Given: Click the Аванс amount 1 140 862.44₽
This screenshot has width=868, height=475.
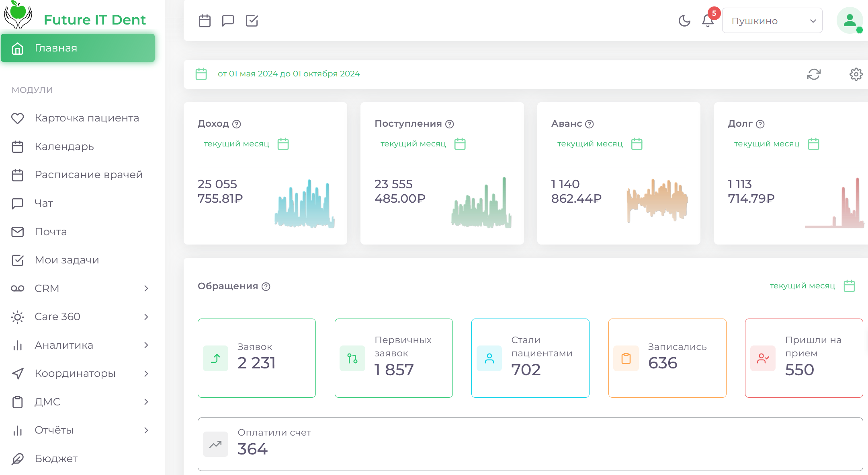Looking at the screenshot, I should (576, 191).
